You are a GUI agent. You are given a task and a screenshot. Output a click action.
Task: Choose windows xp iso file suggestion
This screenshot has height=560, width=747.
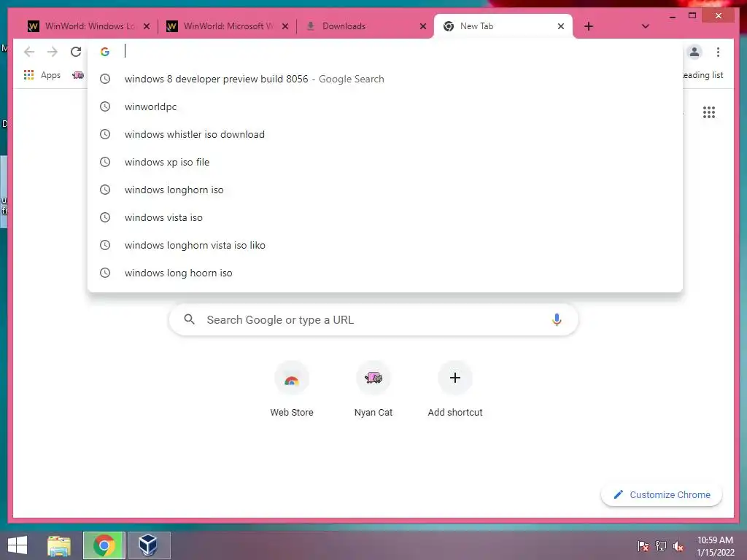click(x=385, y=162)
